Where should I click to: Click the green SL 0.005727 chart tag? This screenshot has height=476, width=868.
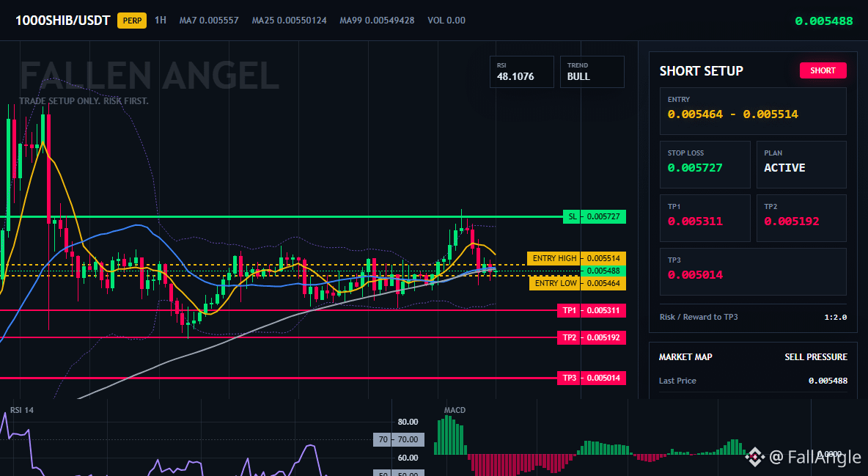point(595,216)
